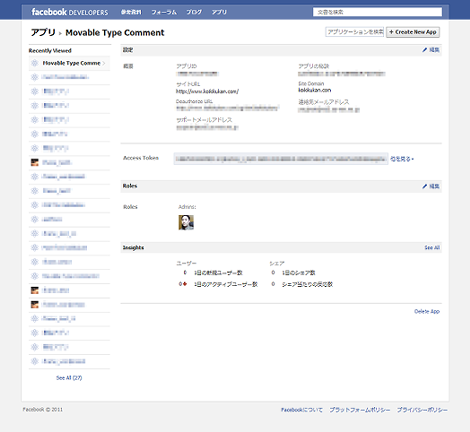Open the プラットフォームポリシー footer link
This screenshot has height=432, width=470.
tap(360, 410)
